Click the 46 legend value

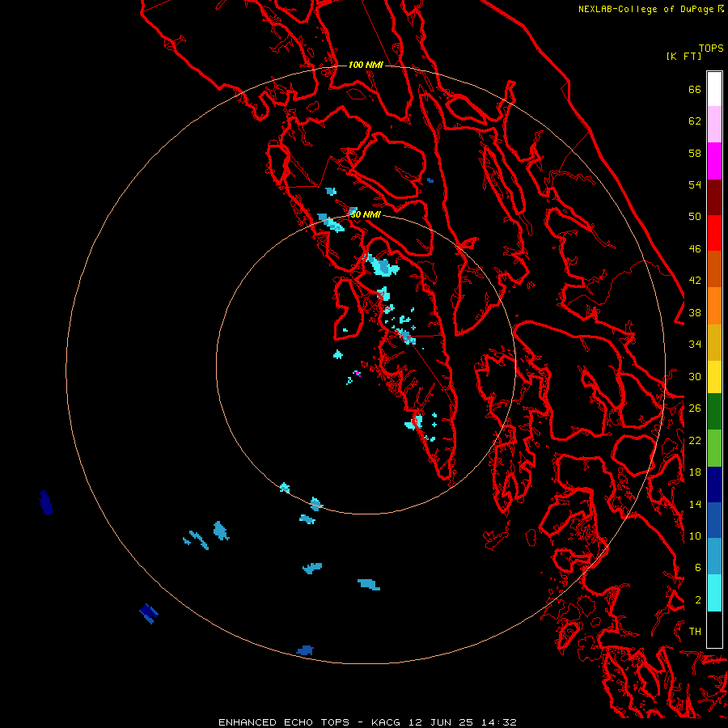(x=695, y=249)
